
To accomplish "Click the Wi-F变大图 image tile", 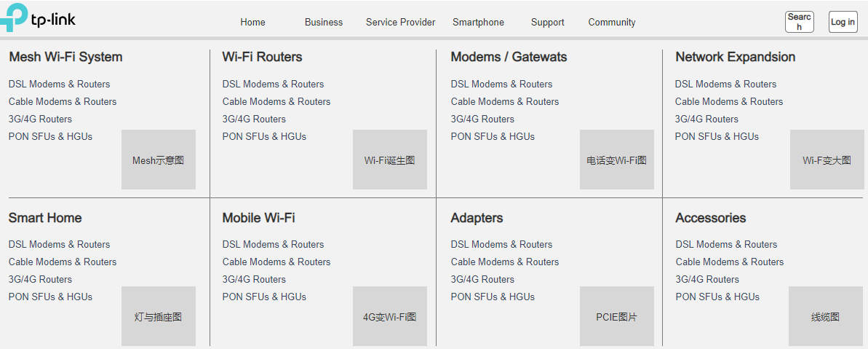I will 827,160.
